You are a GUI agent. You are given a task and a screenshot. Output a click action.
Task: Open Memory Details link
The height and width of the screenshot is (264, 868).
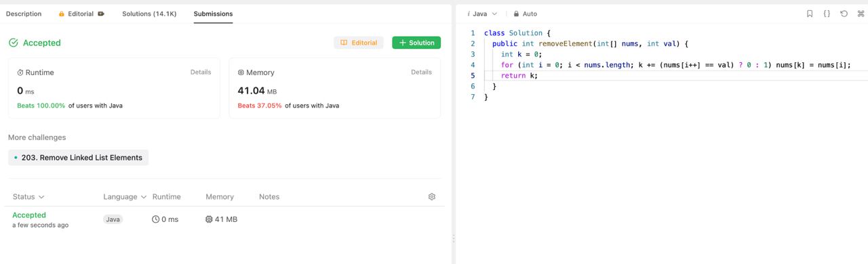[421, 72]
